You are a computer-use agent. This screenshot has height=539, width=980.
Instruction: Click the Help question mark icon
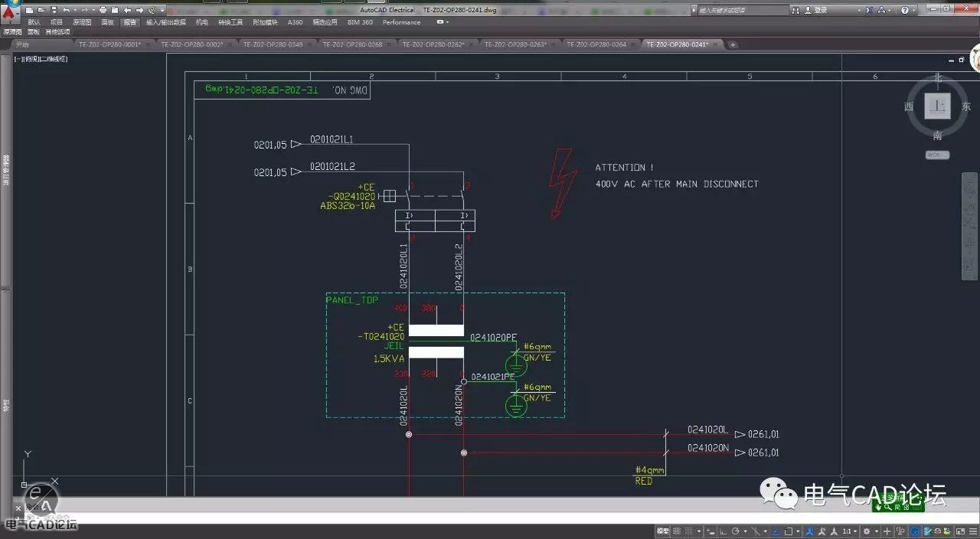[904, 10]
